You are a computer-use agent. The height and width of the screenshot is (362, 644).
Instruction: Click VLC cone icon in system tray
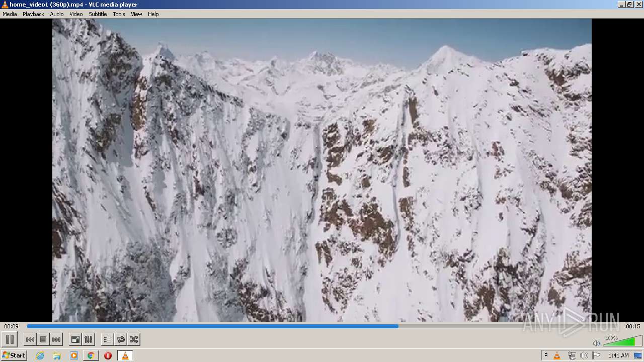pyautogui.click(x=557, y=355)
